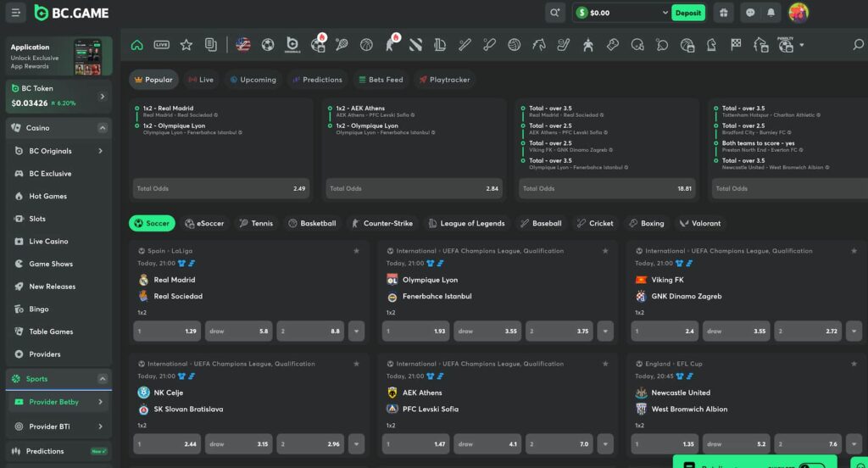This screenshot has width=868, height=468.
Task: Open the notifications bell
Action: 771,13
